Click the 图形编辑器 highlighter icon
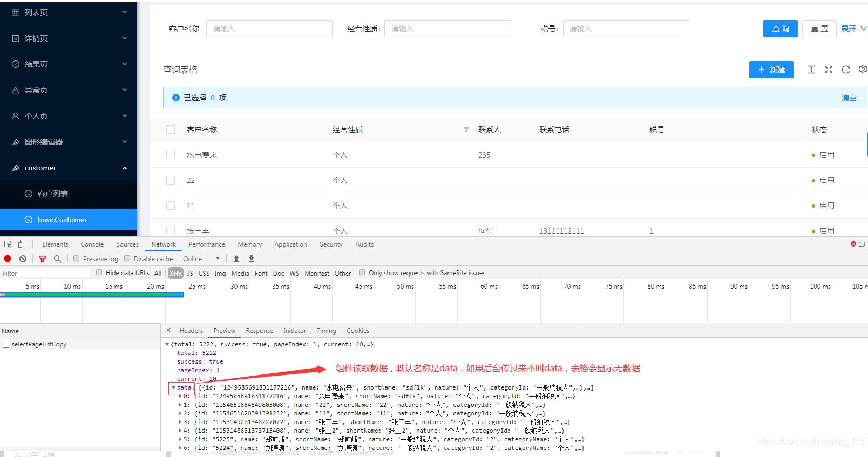This screenshot has height=457, width=868. pos(16,142)
